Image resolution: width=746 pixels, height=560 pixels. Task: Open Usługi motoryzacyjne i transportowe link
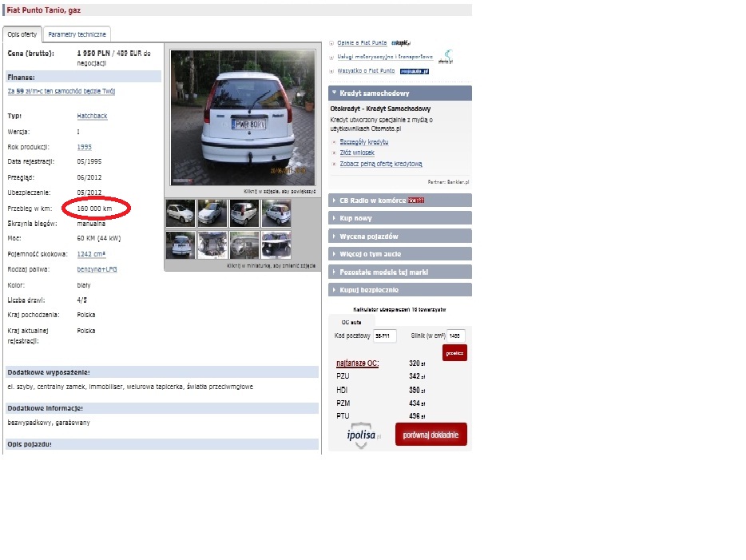point(385,57)
